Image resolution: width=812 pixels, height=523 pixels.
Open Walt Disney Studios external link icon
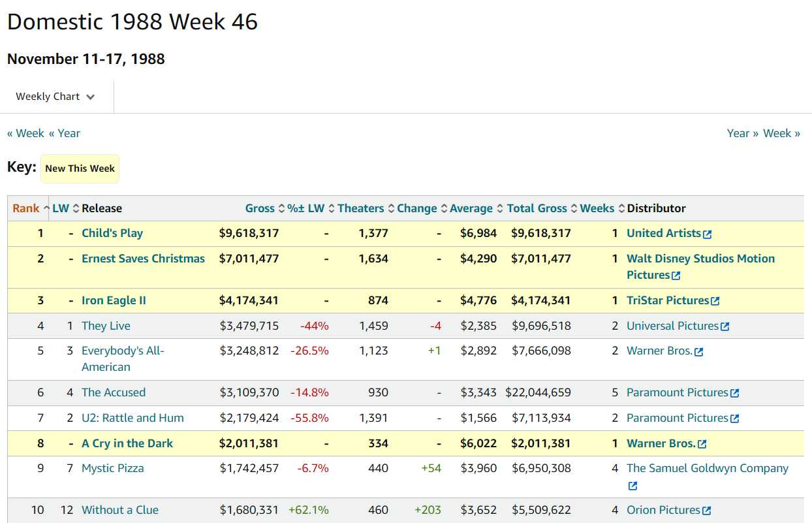tap(676, 276)
